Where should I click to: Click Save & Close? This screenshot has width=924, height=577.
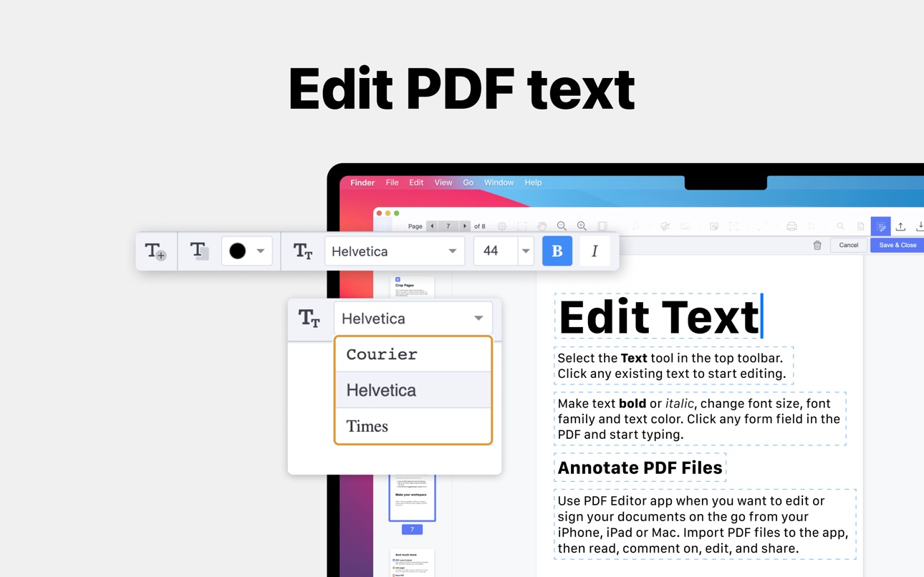coord(897,245)
